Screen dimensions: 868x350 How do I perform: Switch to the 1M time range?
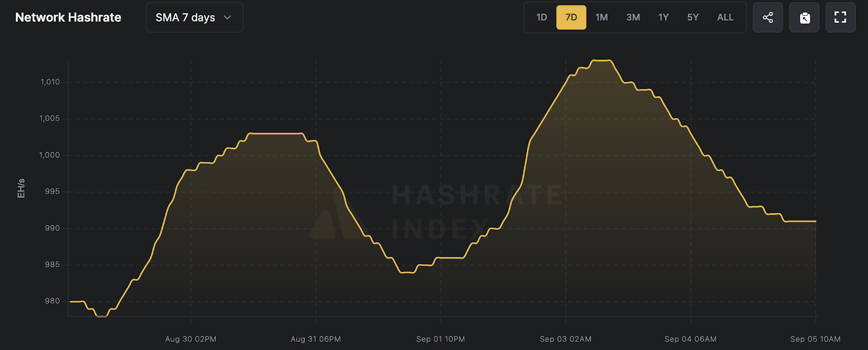[602, 17]
